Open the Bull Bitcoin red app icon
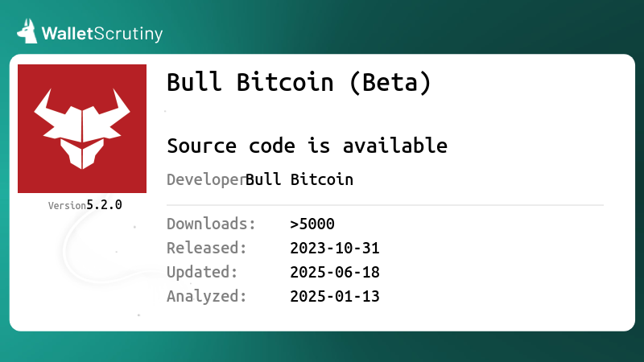This screenshot has height=362, width=644. [x=82, y=129]
